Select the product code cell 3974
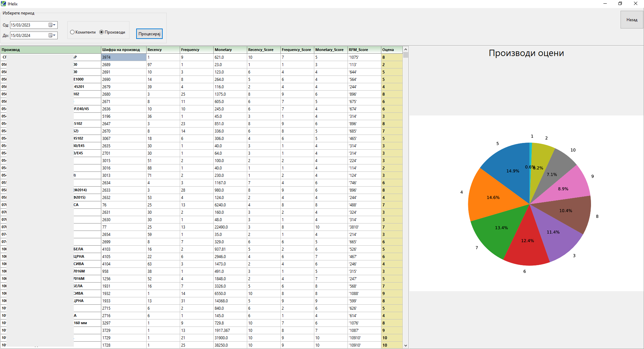 (124, 57)
